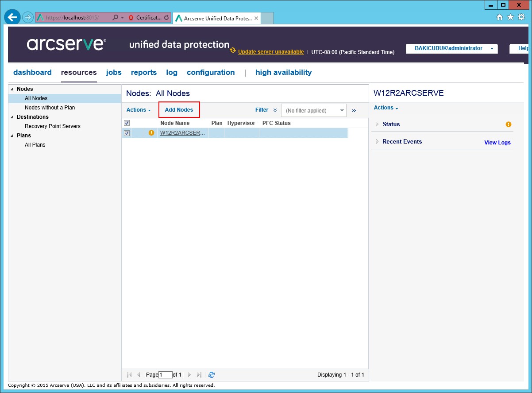Click Update server unavailable link
Viewport: 532px width, 393px height.
pos(271,52)
